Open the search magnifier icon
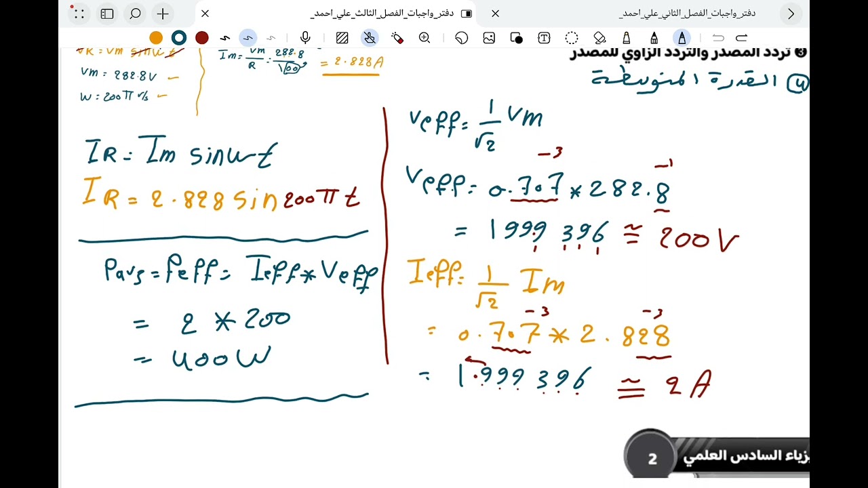 pyautogui.click(x=135, y=14)
